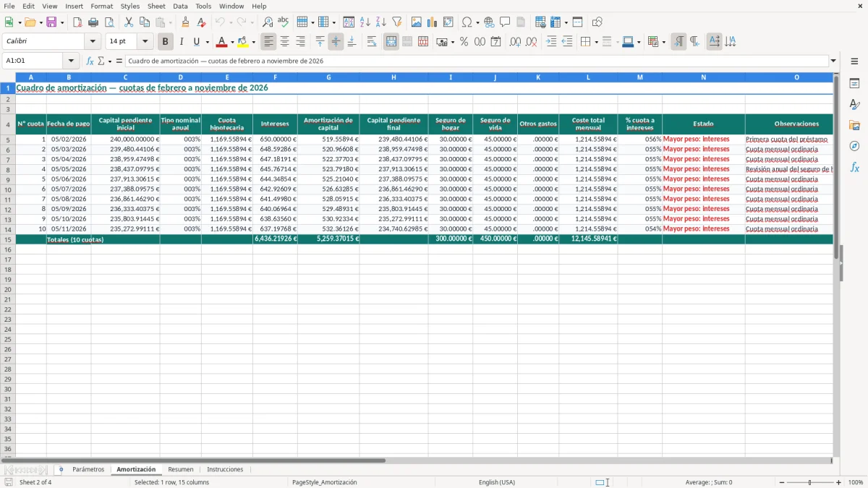Open the Data menu
This screenshot has width=868, height=488.
point(180,6)
